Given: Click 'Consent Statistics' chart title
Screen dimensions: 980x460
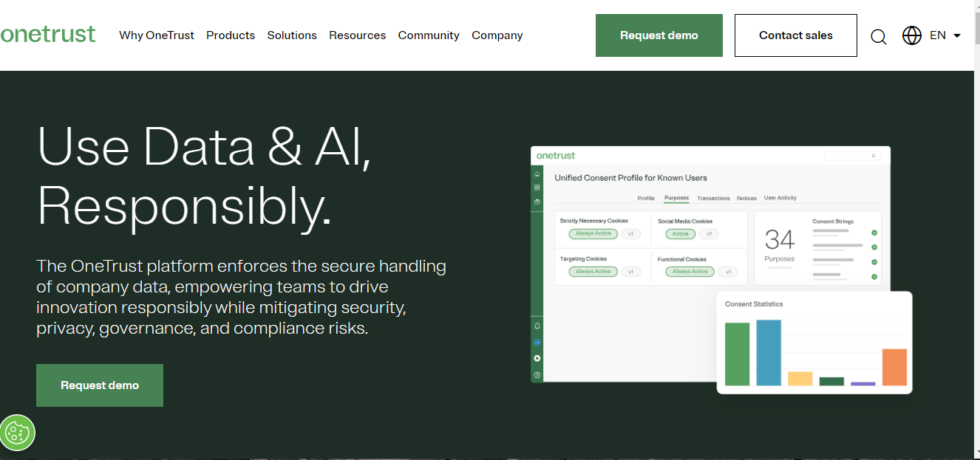Looking at the screenshot, I should [x=754, y=304].
